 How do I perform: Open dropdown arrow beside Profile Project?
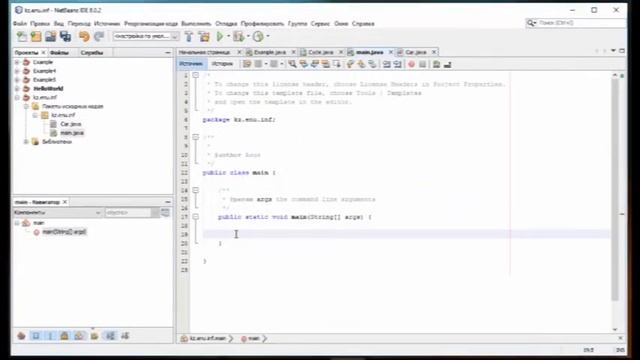pyautogui.click(x=268, y=36)
